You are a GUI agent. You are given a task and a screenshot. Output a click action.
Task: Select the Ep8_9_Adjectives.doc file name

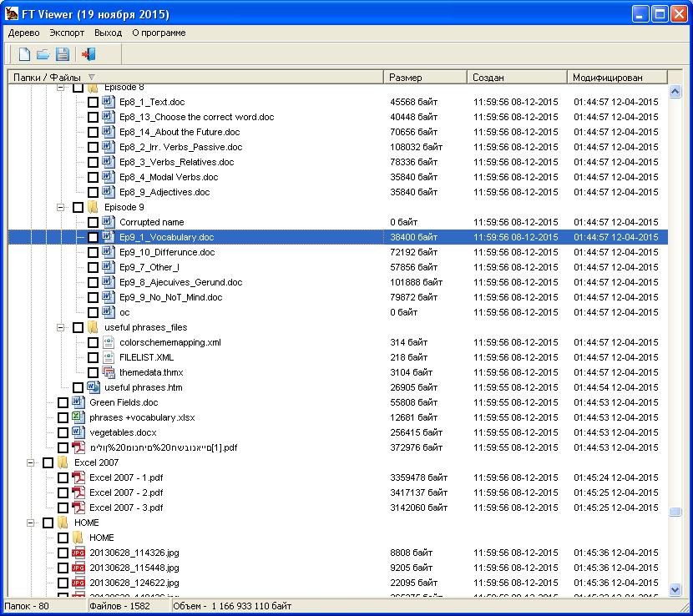[x=164, y=192]
